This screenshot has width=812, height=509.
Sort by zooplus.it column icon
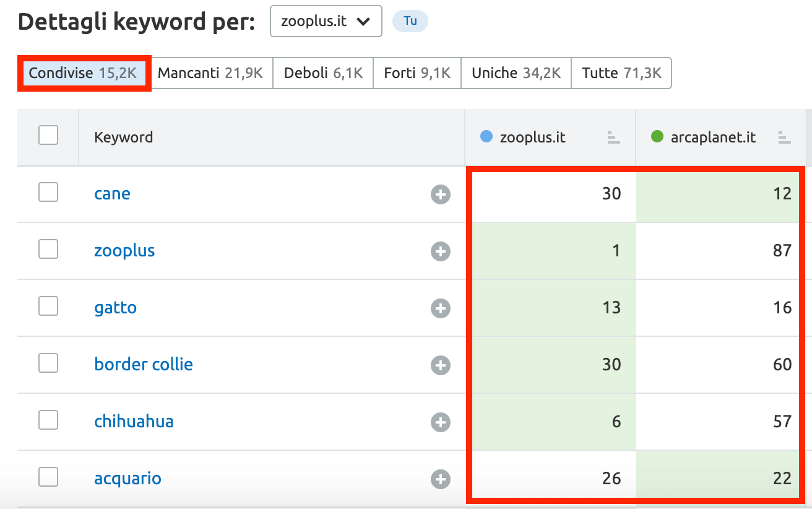(x=613, y=137)
